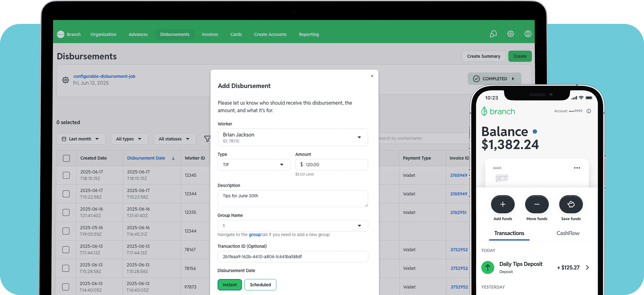Viewport: 644px width, 295px height.
Task: Tap the Move funds minus icon
Action: click(x=537, y=204)
